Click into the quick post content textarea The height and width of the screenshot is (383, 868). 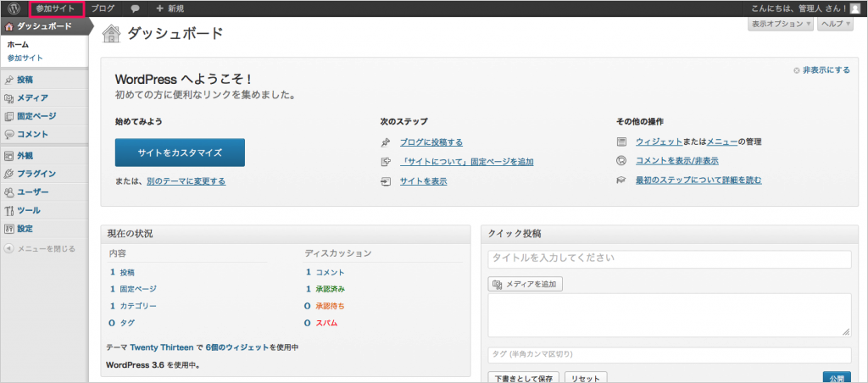pos(670,315)
